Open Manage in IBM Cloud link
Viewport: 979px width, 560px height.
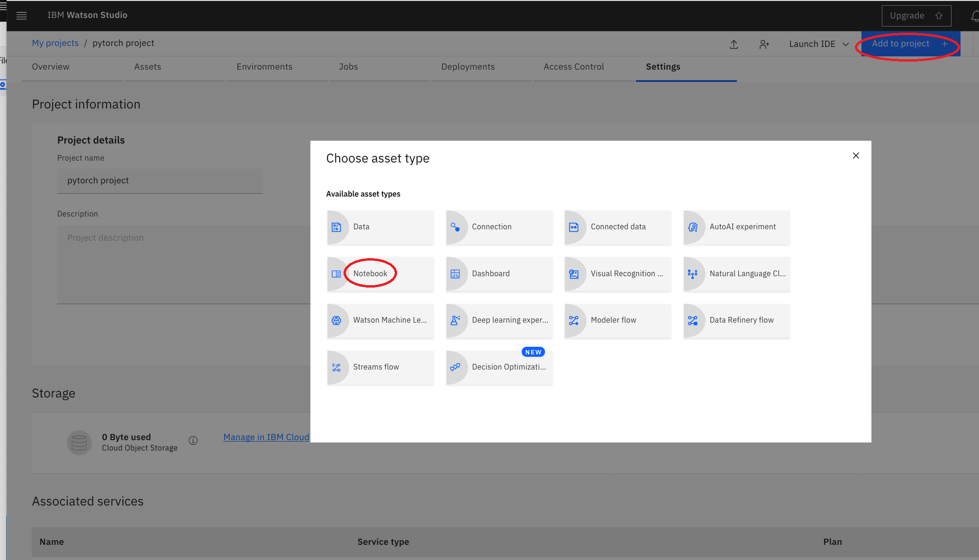(x=266, y=437)
